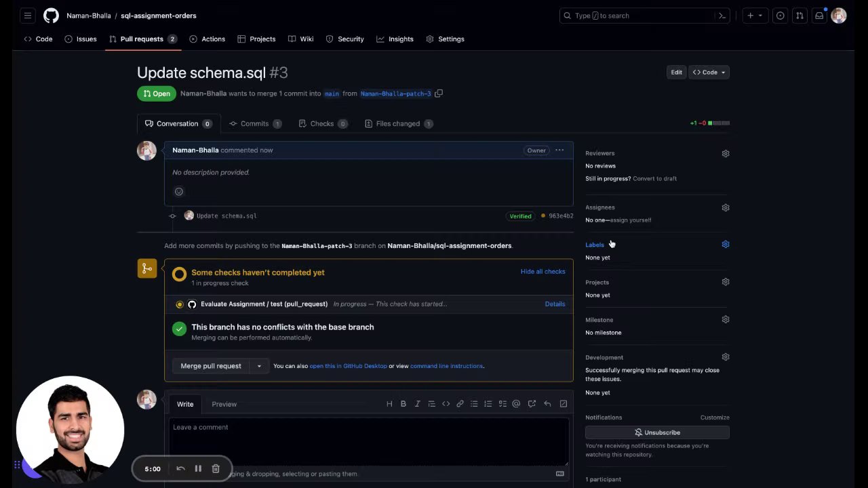Open the merge method dropdown arrow
The image size is (868, 488).
click(259, 366)
